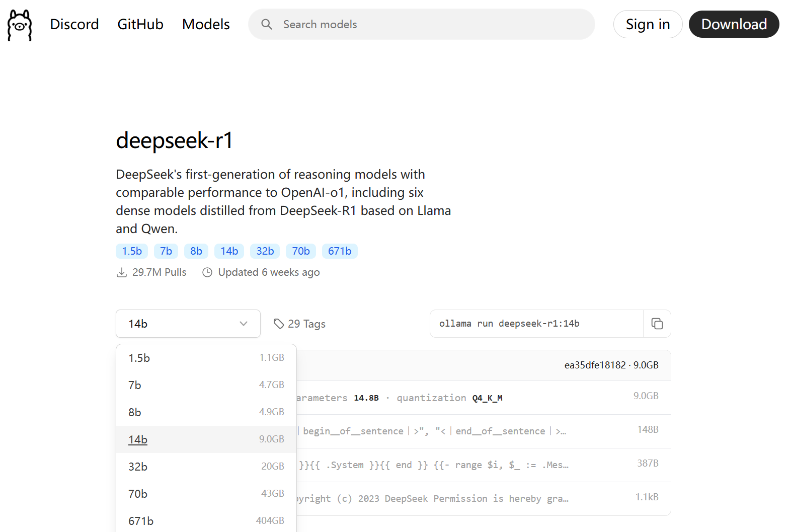Click the Ollama llama logo
Viewport: 789px width, 532px height.
(x=20, y=25)
